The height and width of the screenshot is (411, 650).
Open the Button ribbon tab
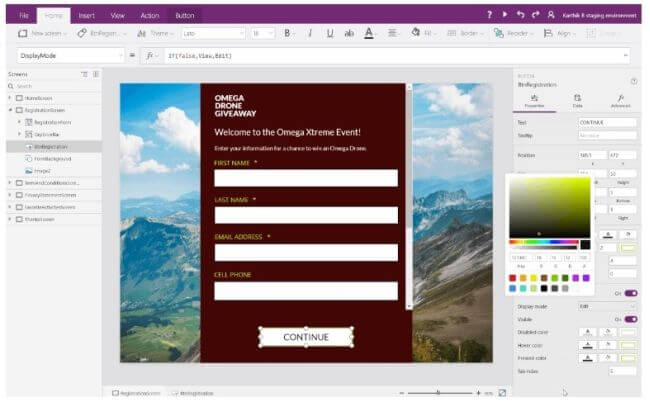(x=184, y=16)
